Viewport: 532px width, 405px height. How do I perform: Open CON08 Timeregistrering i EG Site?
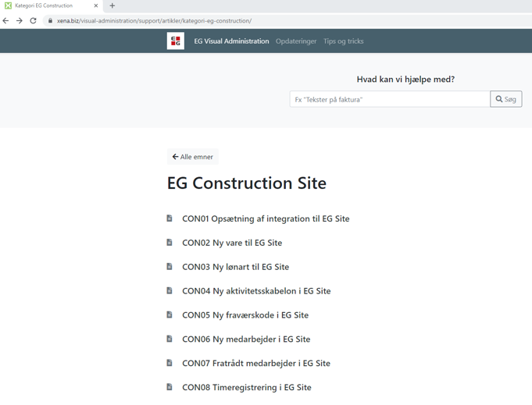(247, 387)
